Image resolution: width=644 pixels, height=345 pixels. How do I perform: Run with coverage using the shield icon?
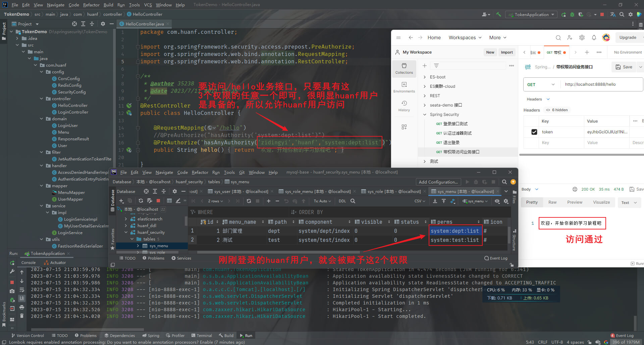[581, 14]
